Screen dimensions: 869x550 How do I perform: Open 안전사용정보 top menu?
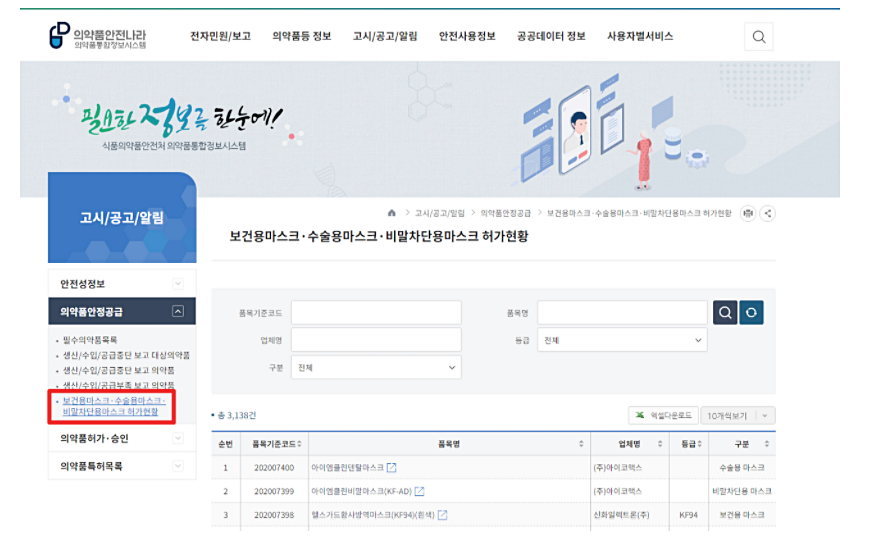click(x=467, y=37)
